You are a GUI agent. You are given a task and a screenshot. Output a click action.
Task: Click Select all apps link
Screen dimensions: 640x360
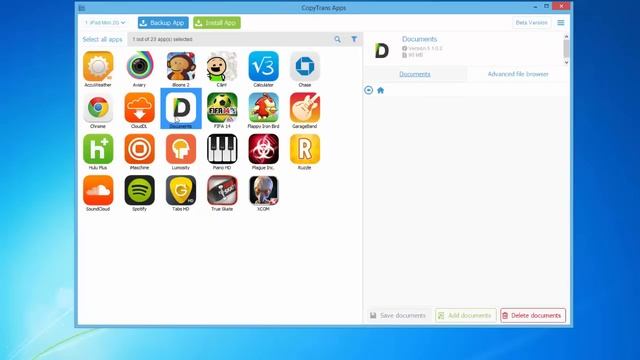tap(102, 39)
